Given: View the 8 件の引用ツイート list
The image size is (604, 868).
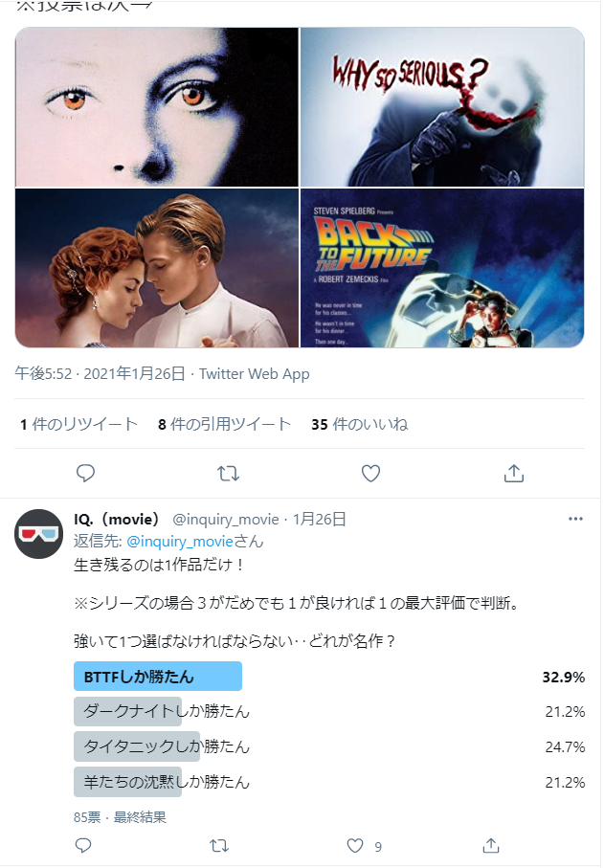Looking at the screenshot, I should click(x=224, y=424).
